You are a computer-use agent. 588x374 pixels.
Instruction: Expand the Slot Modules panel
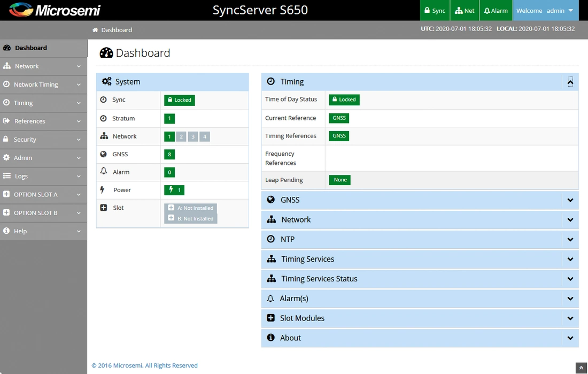click(x=570, y=318)
